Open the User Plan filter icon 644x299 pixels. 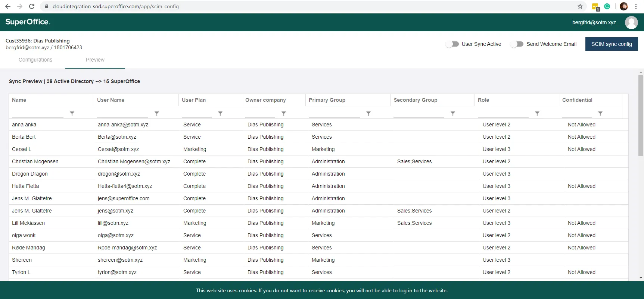pyautogui.click(x=220, y=113)
